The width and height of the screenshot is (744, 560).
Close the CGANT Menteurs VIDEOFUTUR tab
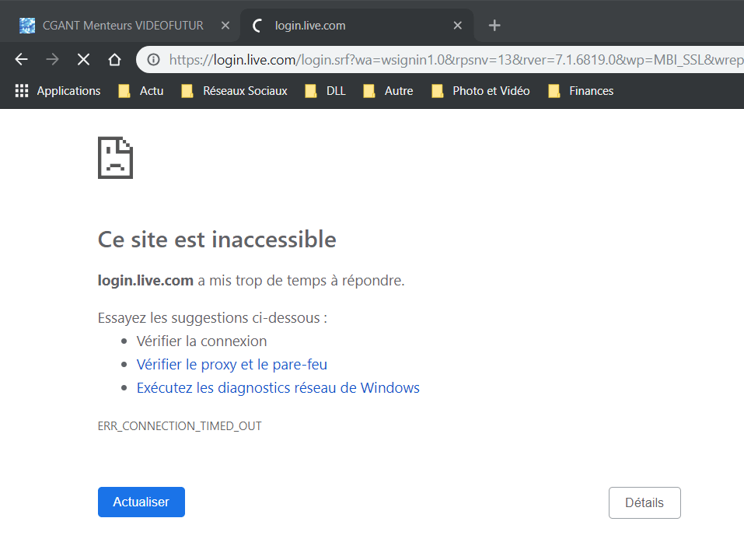225,25
